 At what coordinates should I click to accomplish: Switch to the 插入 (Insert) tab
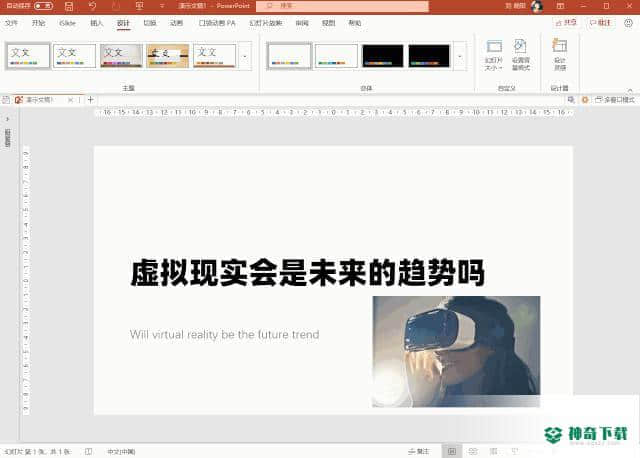96,23
